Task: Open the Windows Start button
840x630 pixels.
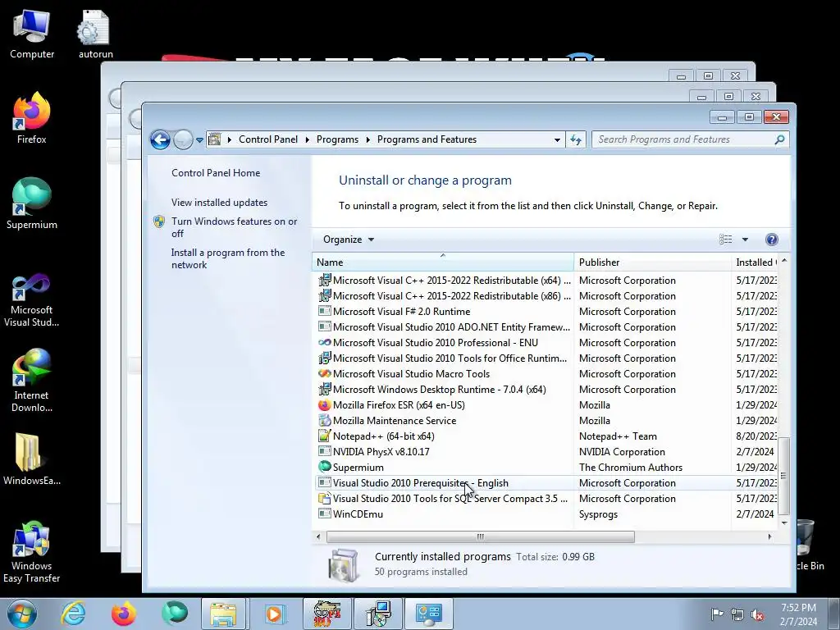Action: coord(22,614)
